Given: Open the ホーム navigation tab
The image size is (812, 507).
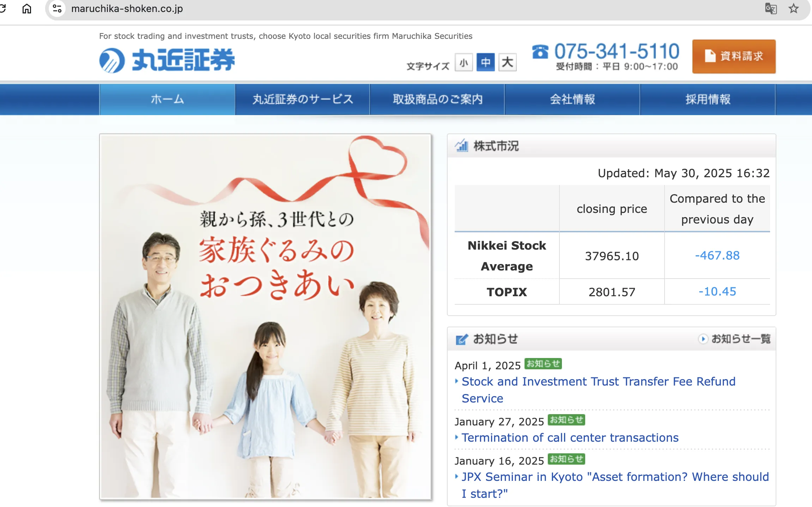Looking at the screenshot, I should point(167,100).
